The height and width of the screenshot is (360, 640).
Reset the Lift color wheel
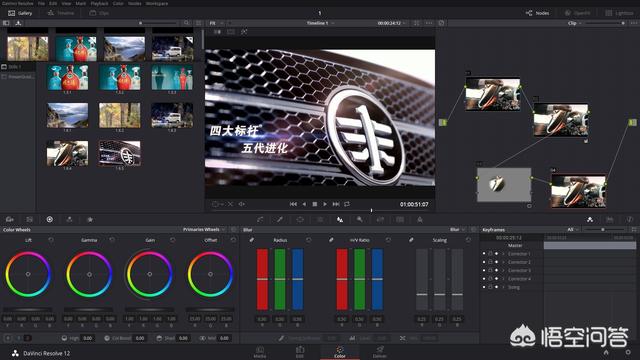(51, 240)
